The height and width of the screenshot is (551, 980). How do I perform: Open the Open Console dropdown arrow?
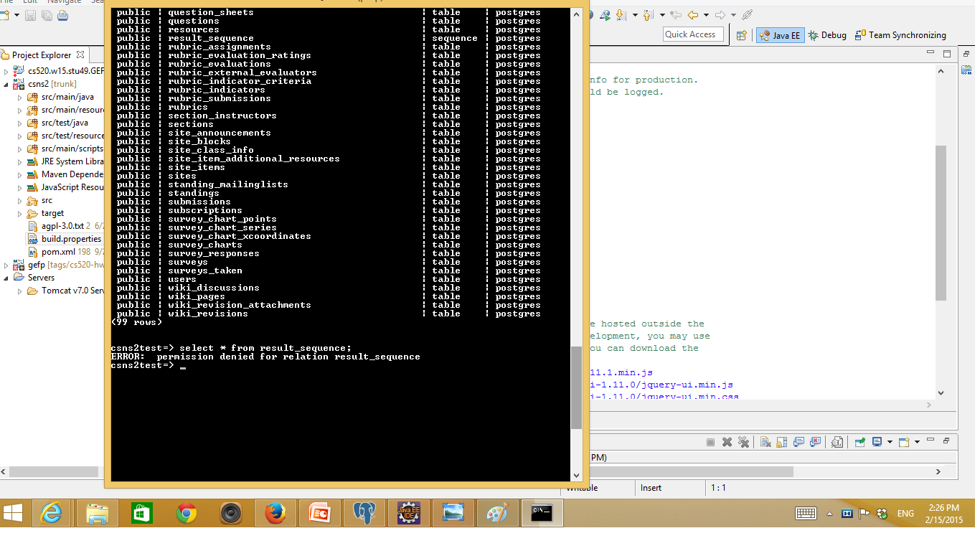point(917,442)
